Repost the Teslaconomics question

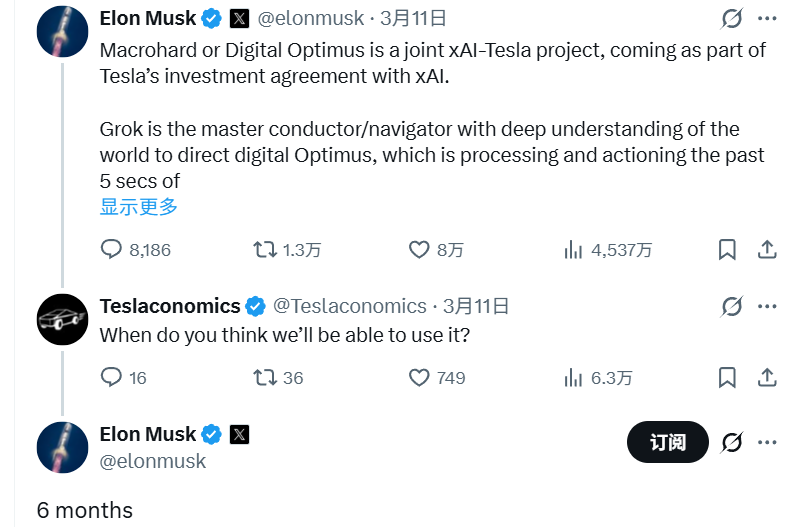pos(265,377)
